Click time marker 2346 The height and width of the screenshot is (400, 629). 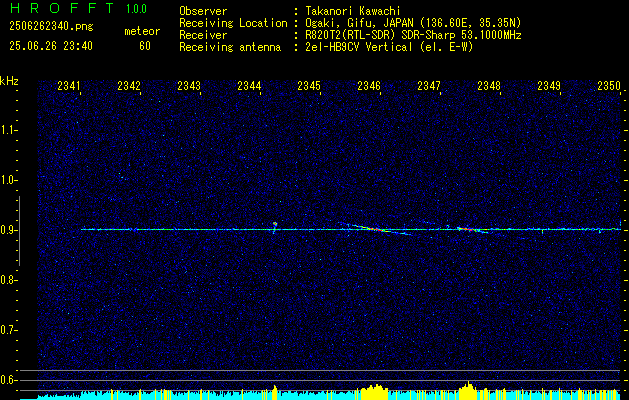369,86
